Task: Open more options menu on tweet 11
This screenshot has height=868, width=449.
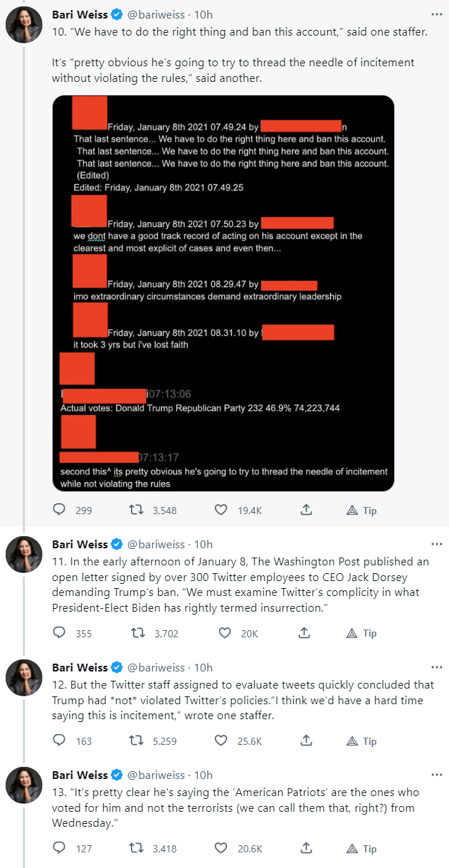Action: pos(435,544)
